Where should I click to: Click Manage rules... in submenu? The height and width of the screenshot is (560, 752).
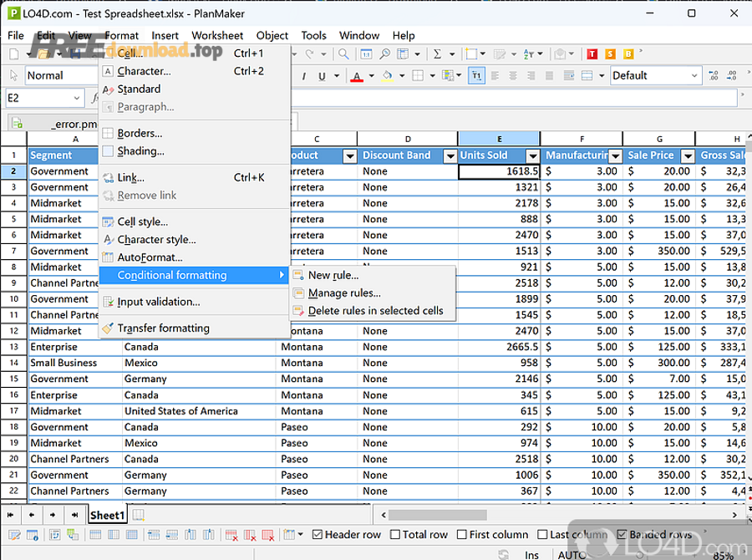click(x=373, y=293)
